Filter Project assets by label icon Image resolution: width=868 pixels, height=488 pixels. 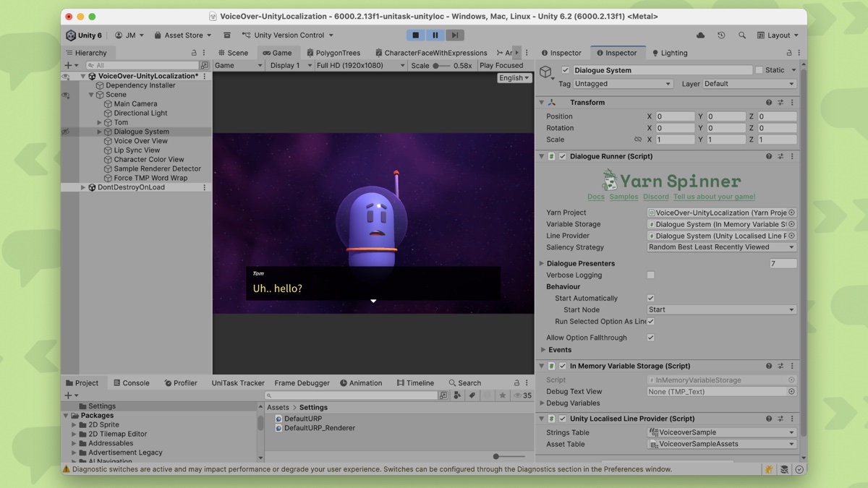coord(472,395)
